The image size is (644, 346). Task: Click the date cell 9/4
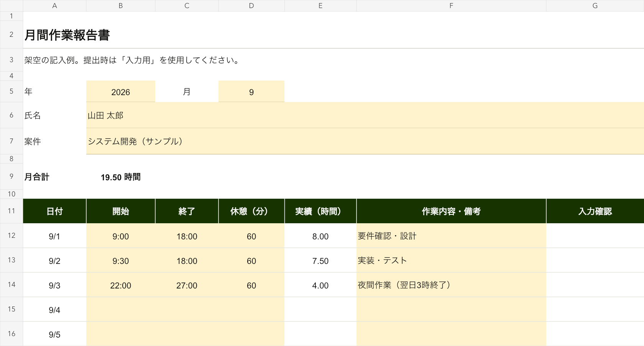click(54, 310)
